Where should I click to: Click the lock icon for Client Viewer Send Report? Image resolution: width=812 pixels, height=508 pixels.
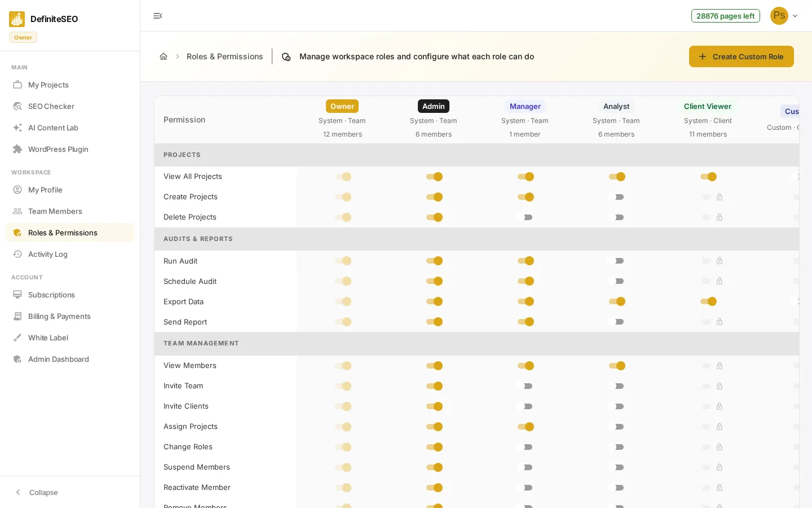pos(720,322)
